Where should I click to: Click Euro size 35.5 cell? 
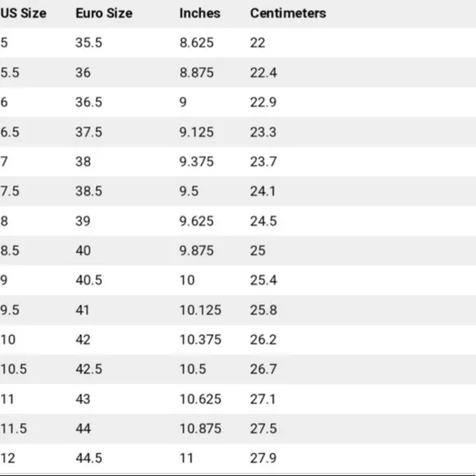coord(89,43)
